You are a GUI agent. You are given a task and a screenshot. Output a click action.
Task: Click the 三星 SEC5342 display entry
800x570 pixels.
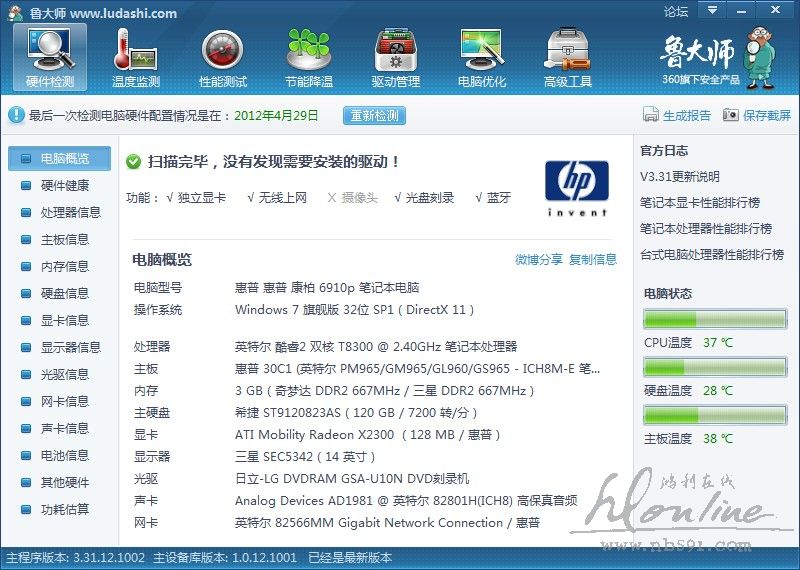[305, 457]
